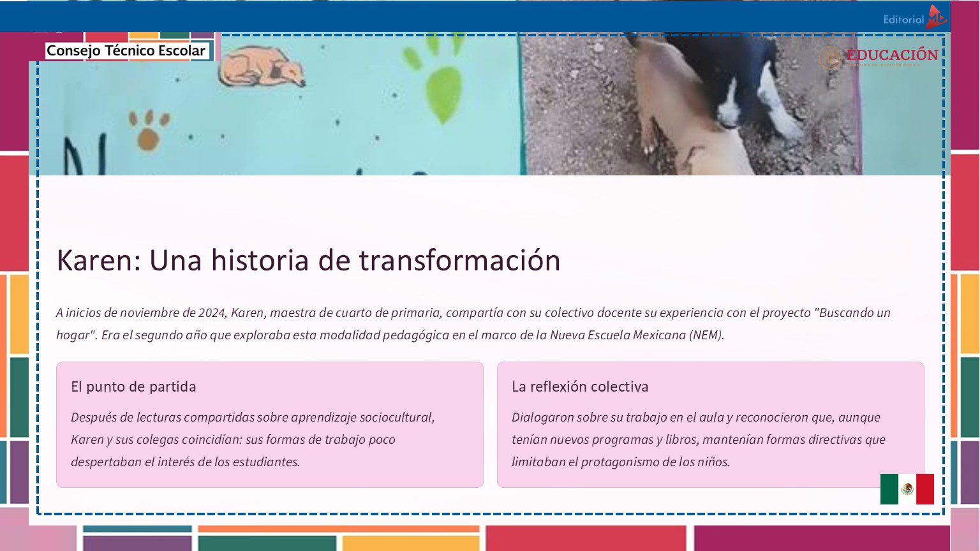This screenshot has height=551, width=980.
Task: Select the La reflexión colectiva body text
Action: 698,439
